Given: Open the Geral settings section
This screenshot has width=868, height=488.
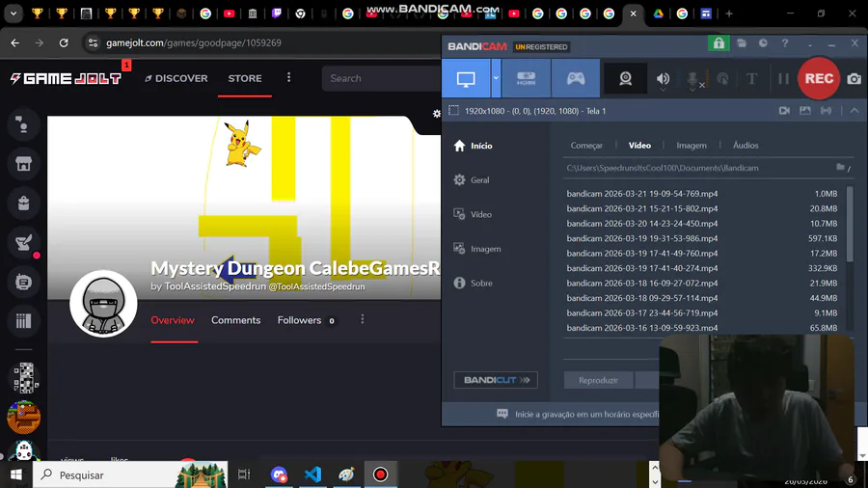Looking at the screenshot, I should [472, 179].
